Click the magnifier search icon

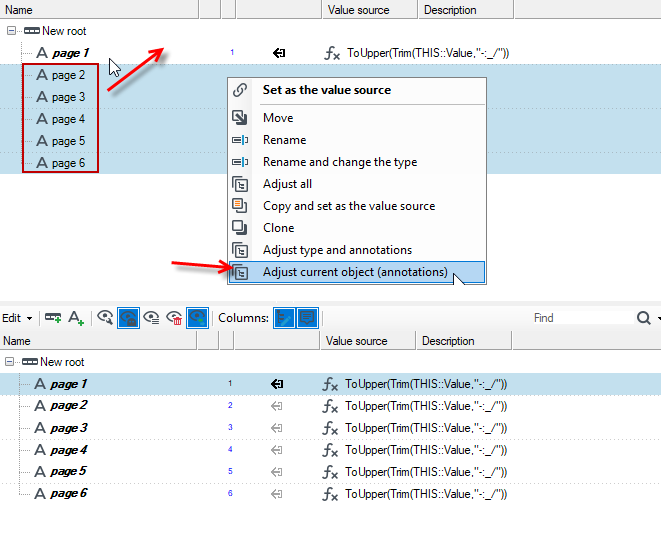644,318
